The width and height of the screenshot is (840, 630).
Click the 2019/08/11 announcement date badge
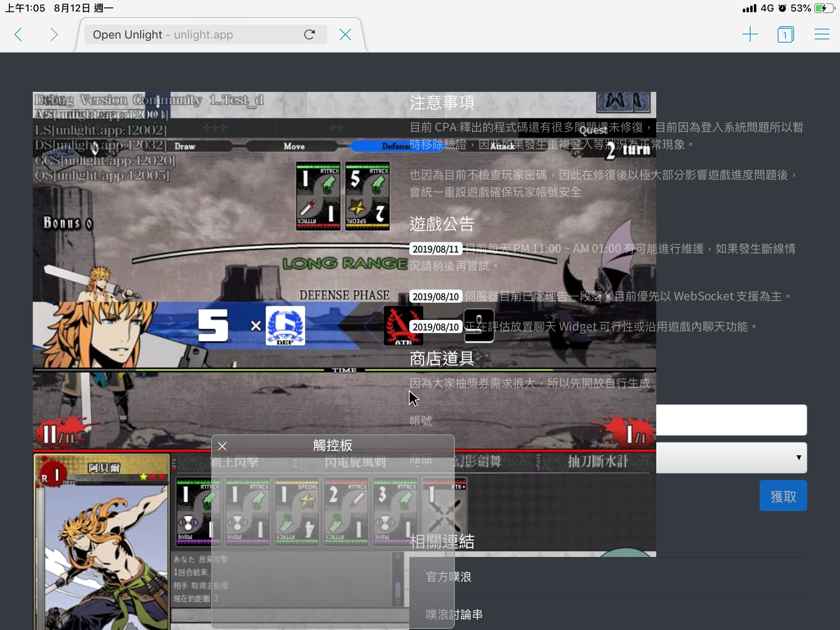pyautogui.click(x=436, y=249)
